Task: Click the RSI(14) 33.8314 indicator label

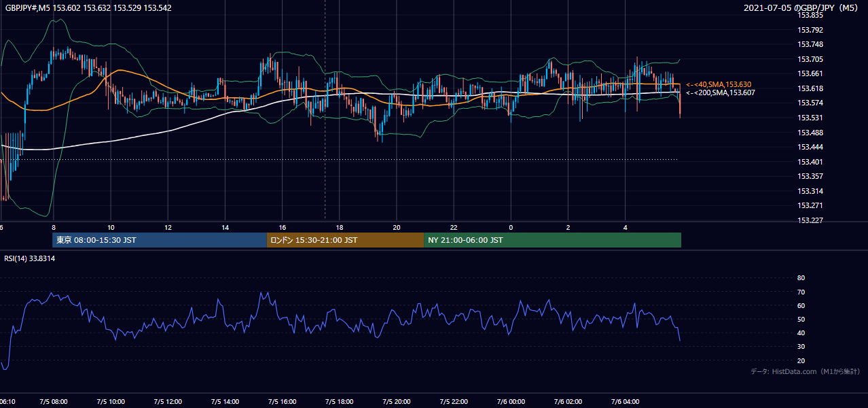Action: (30, 258)
